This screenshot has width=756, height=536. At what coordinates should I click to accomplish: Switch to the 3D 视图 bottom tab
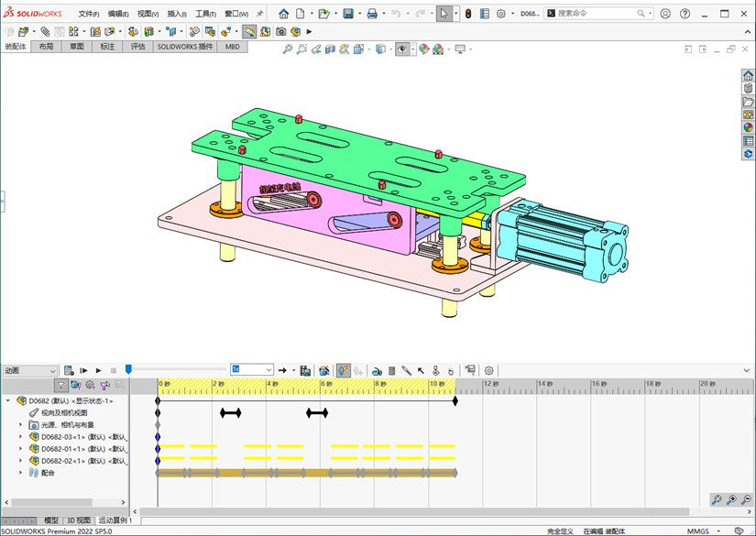79,520
